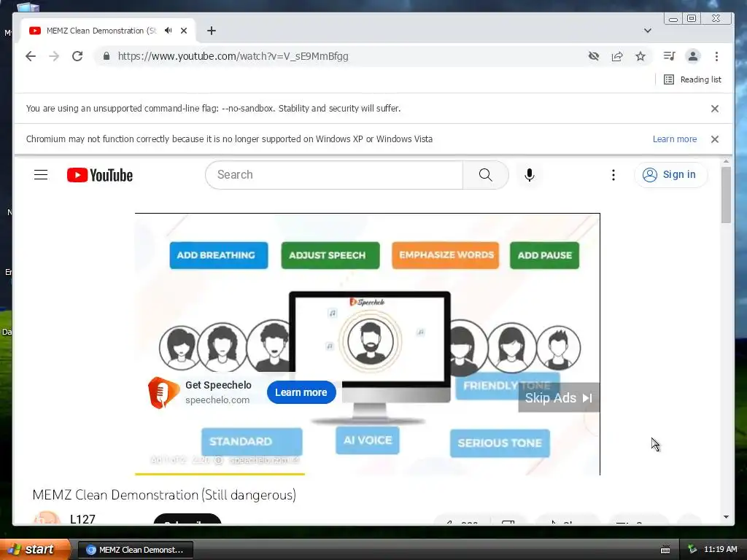
Task: Dismiss the Windows XP unsupported warning
Action: (715, 139)
